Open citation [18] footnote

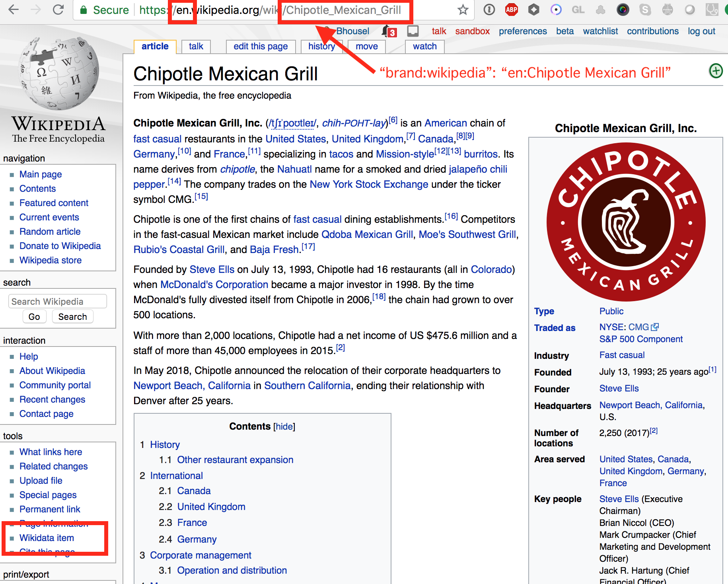click(379, 297)
